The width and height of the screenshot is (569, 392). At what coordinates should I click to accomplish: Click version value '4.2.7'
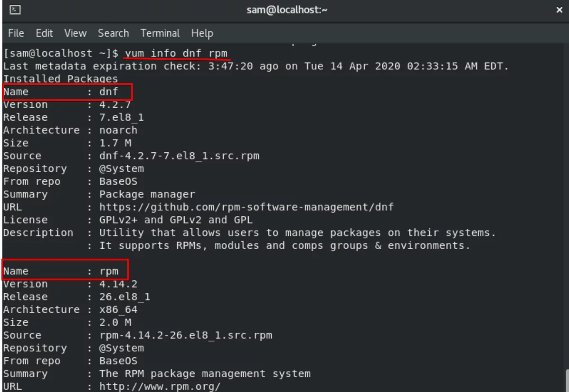(x=115, y=105)
